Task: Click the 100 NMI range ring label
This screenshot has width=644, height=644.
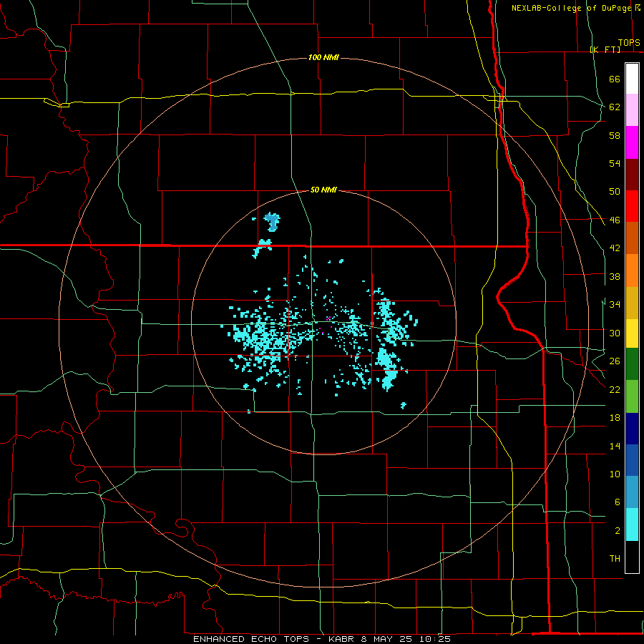Action: [x=323, y=57]
